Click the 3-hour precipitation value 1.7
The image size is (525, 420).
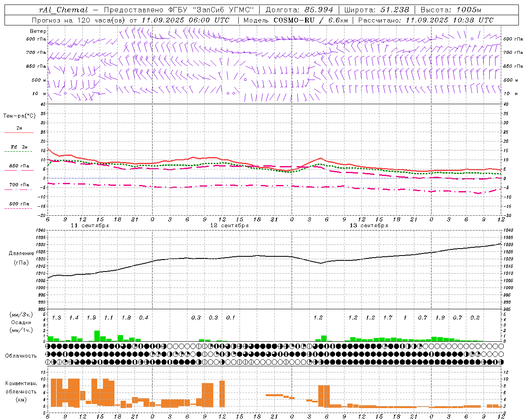click(x=388, y=317)
